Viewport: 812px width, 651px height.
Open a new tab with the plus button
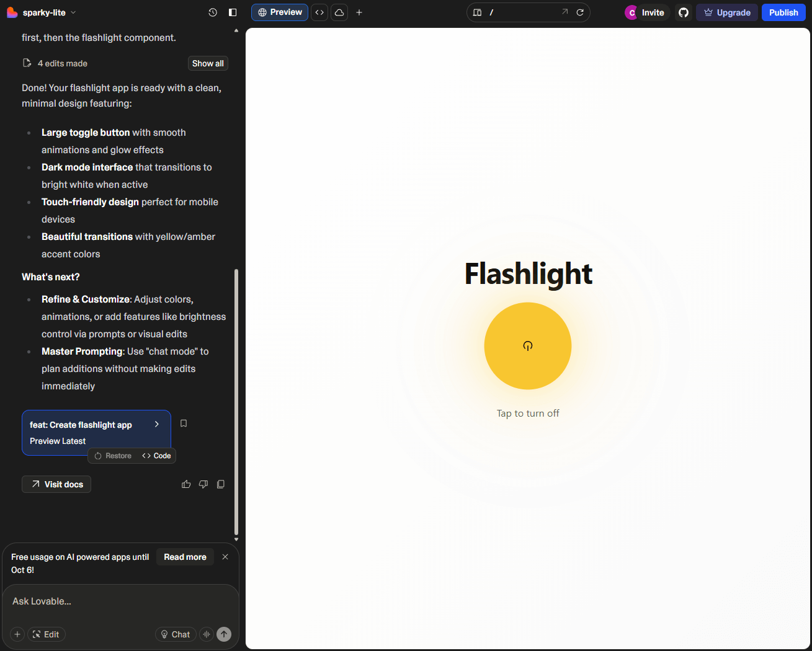(x=359, y=12)
